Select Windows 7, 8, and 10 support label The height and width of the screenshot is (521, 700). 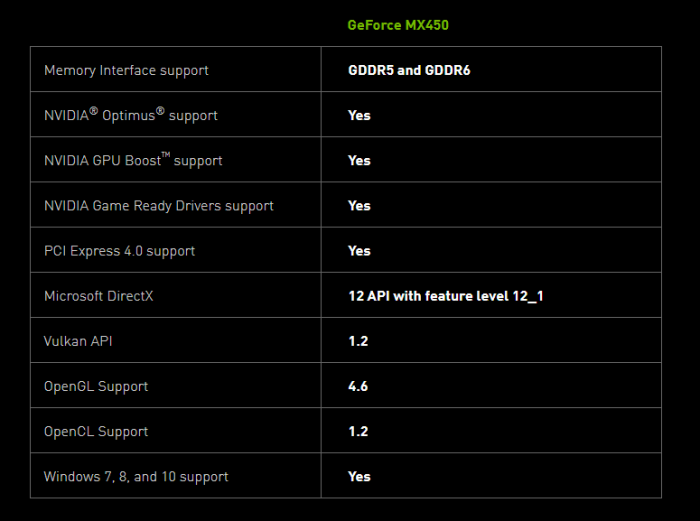pos(136,477)
